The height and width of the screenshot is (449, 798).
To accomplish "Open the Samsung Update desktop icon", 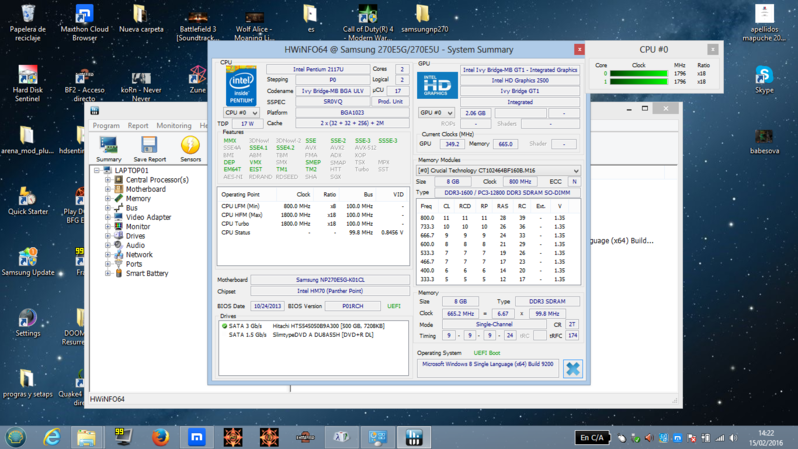I will (27, 262).
